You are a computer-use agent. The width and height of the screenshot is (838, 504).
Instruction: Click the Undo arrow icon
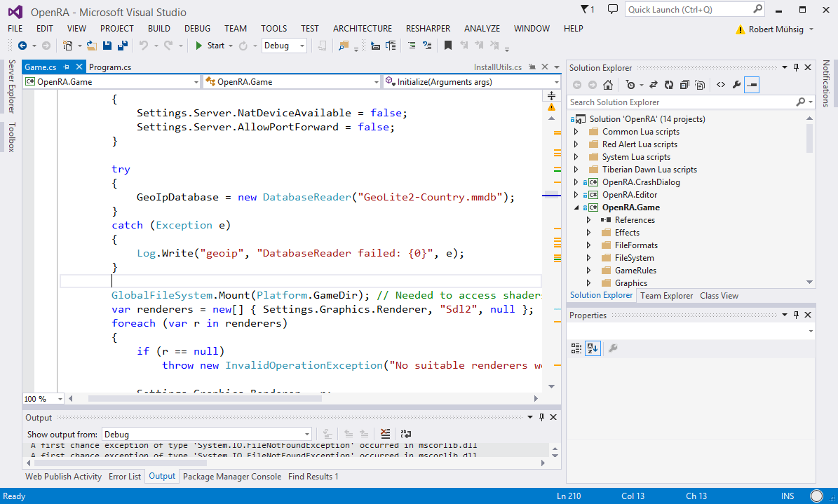[144, 46]
